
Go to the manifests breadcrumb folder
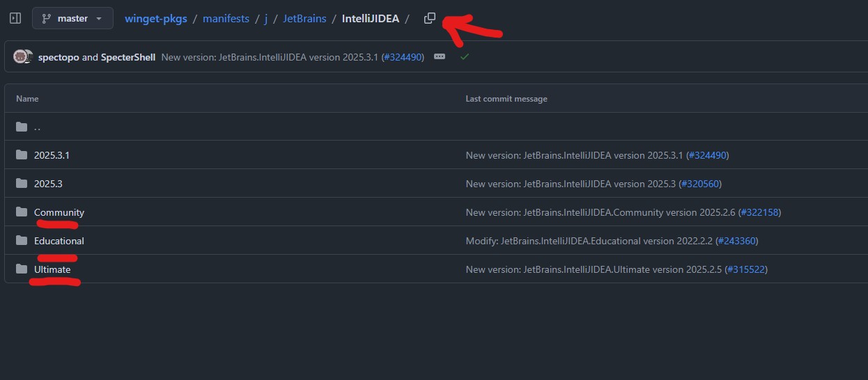226,19
